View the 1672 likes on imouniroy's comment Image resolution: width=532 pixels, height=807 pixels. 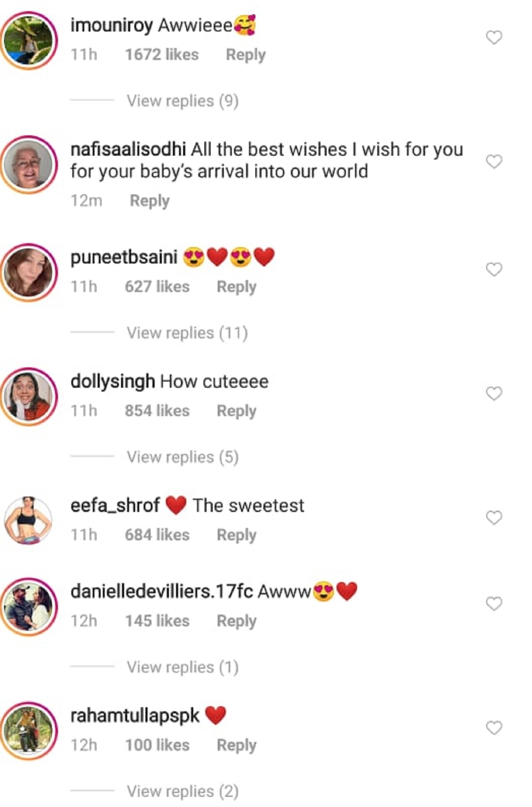pyautogui.click(x=162, y=55)
